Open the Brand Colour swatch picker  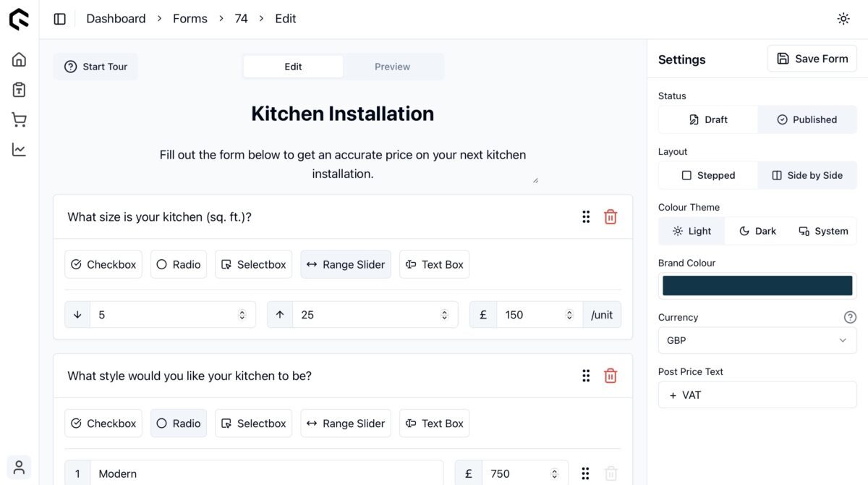757,286
